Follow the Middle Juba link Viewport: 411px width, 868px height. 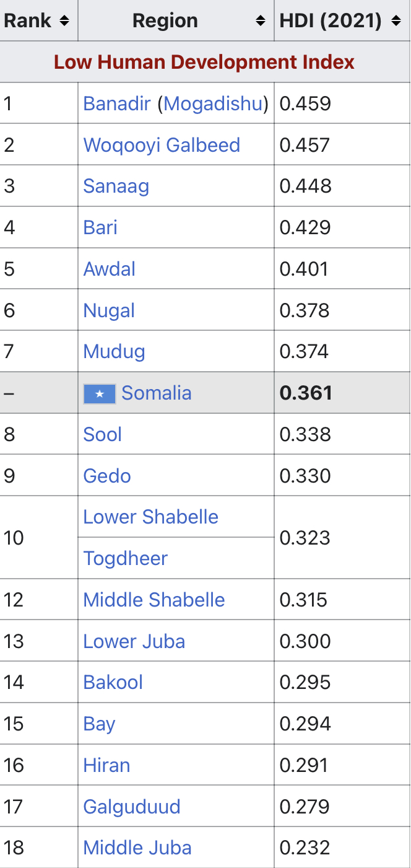point(137,848)
